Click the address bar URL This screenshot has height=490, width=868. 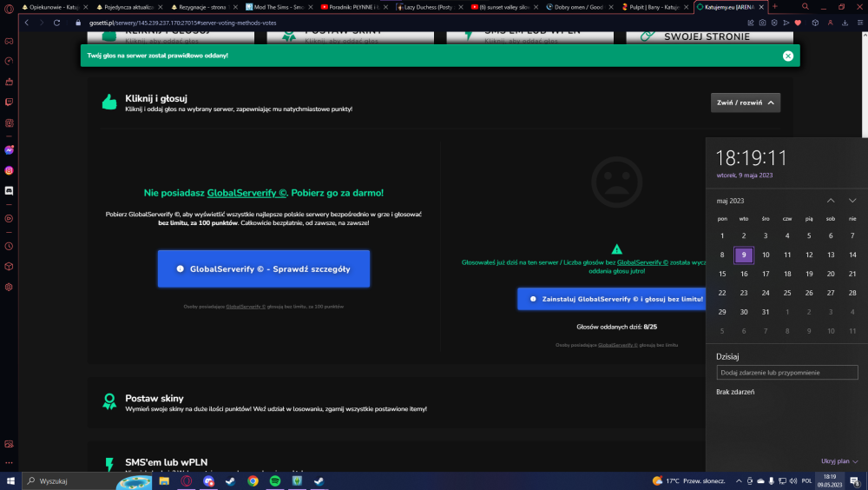click(x=182, y=23)
